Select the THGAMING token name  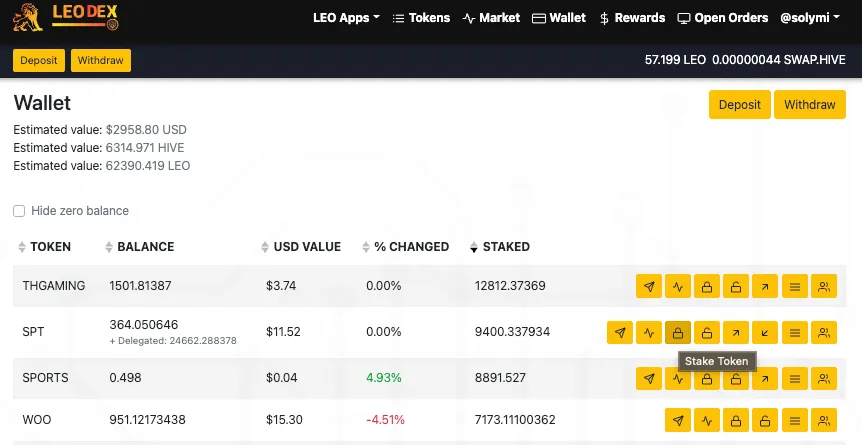[x=54, y=285]
